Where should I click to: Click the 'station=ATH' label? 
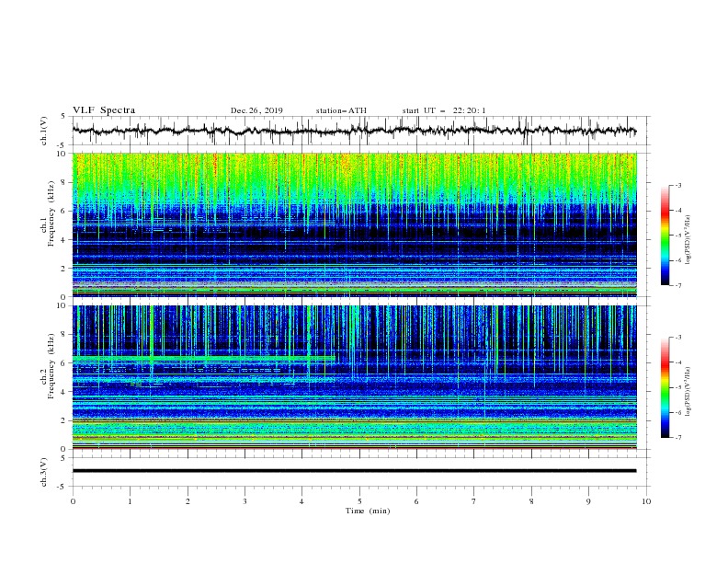coord(341,110)
